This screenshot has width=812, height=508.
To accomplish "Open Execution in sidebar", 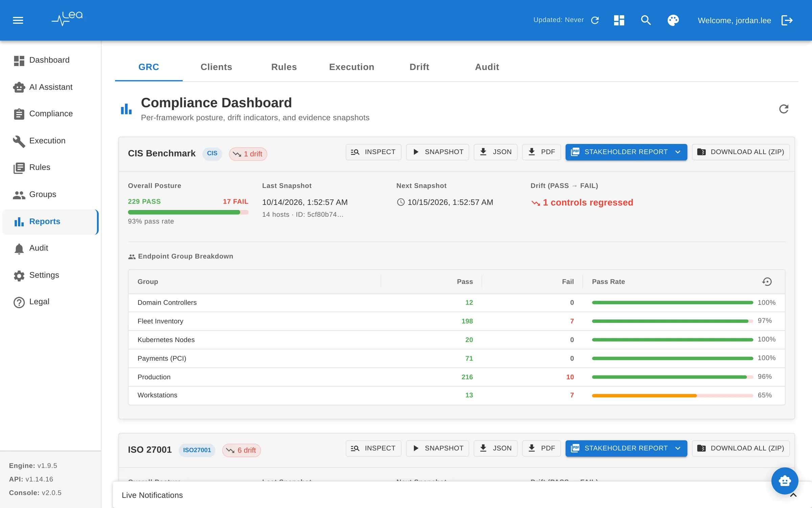I will (50, 141).
